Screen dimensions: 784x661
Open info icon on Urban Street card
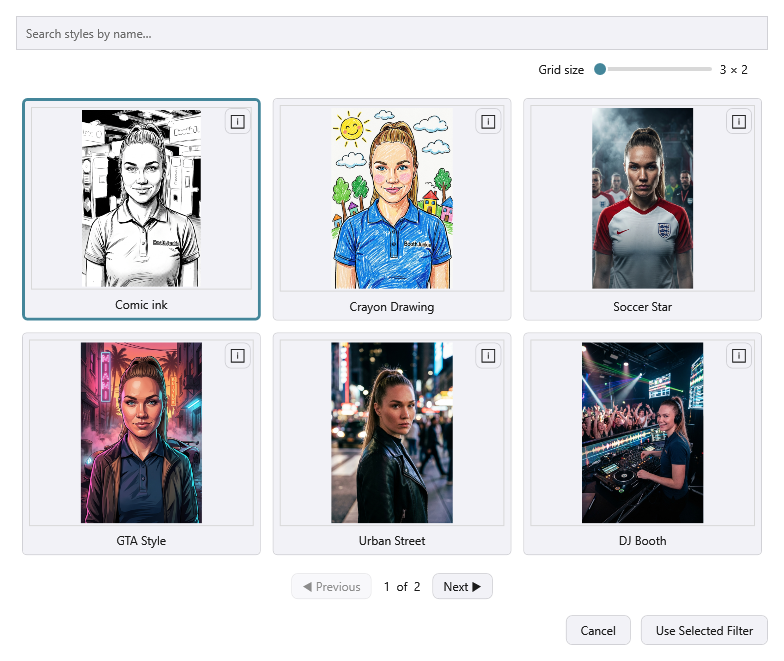pyautogui.click(x=488, y=356)
